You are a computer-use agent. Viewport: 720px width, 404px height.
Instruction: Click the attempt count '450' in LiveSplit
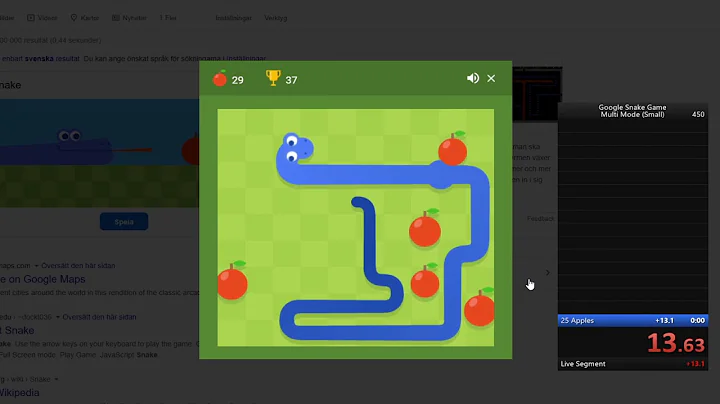coord(698,114)
